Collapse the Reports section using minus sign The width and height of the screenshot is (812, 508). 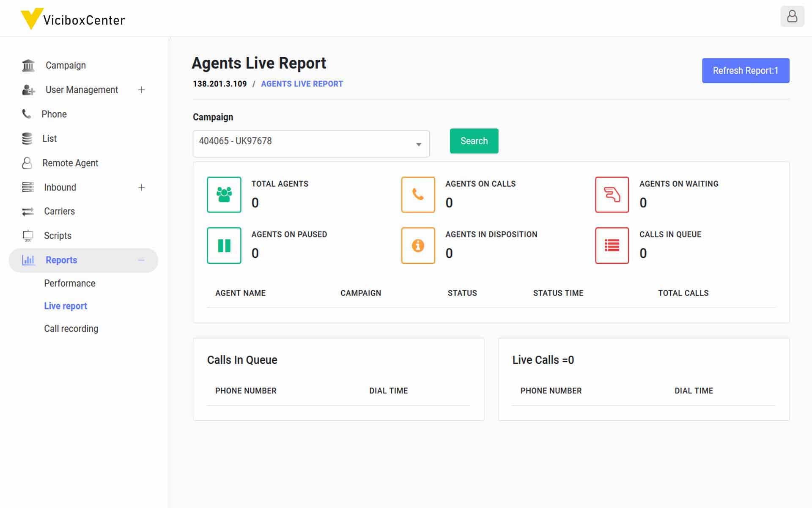[x=142, y=260]
